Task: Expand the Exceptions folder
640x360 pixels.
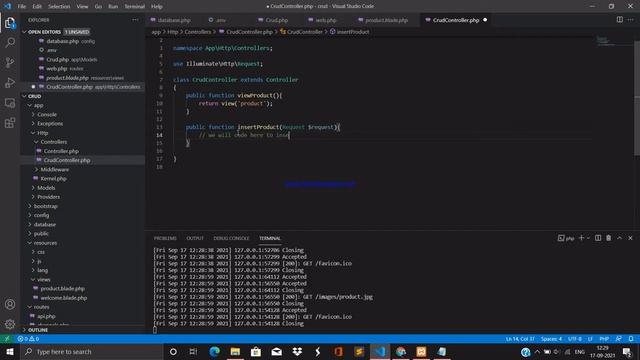Action: coord(50,124)
